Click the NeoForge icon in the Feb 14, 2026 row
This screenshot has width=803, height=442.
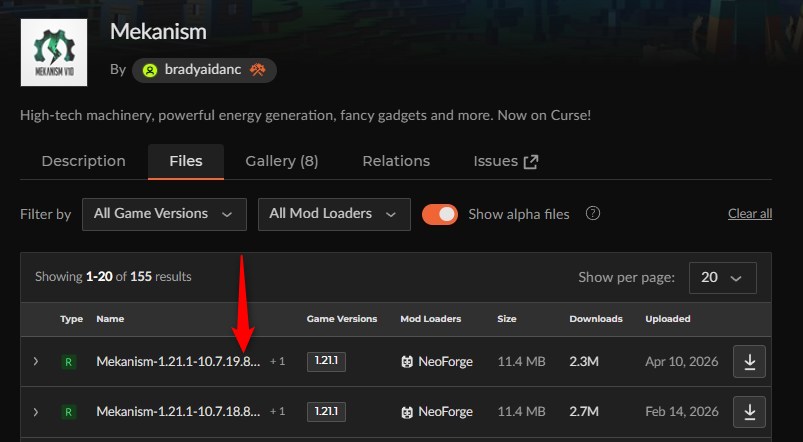pyautogui.click(x=407, y=412)
